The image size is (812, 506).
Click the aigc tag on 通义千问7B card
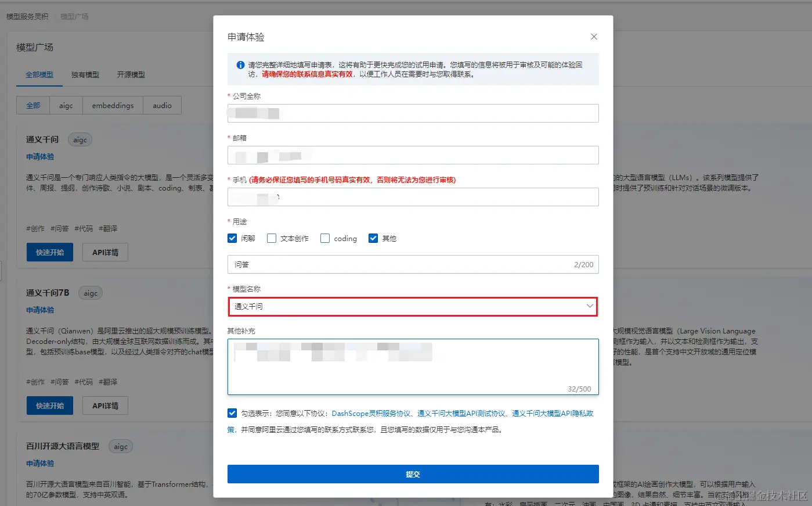91,293
